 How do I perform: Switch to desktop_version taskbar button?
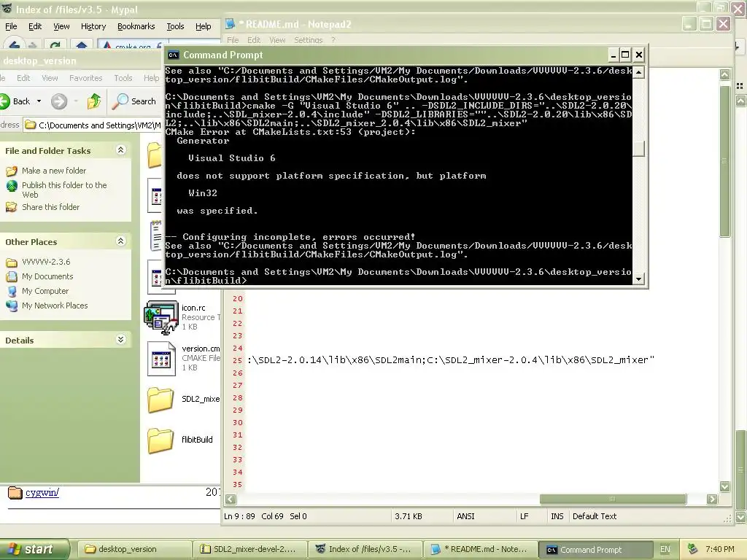[134, 550]
